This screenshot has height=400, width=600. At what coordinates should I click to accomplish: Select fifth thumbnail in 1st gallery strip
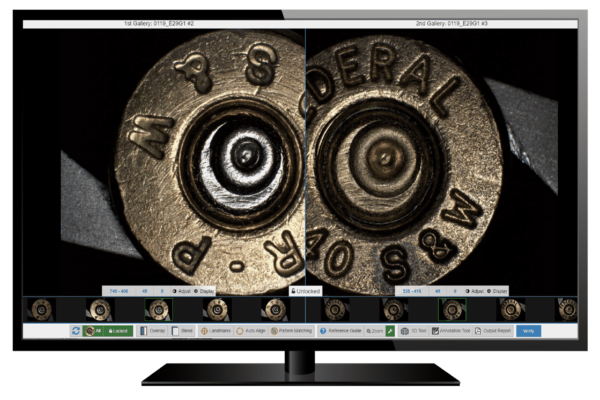276,309
